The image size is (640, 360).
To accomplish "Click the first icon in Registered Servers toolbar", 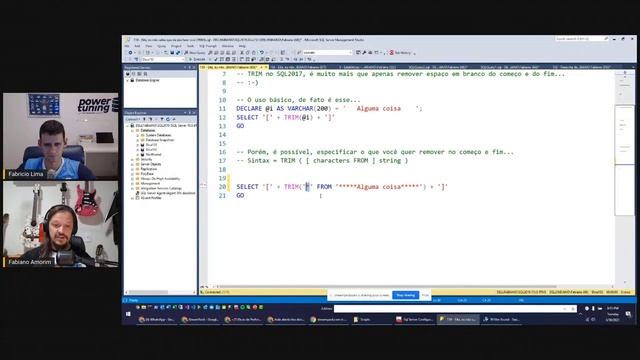I will (x=128, y=74).
